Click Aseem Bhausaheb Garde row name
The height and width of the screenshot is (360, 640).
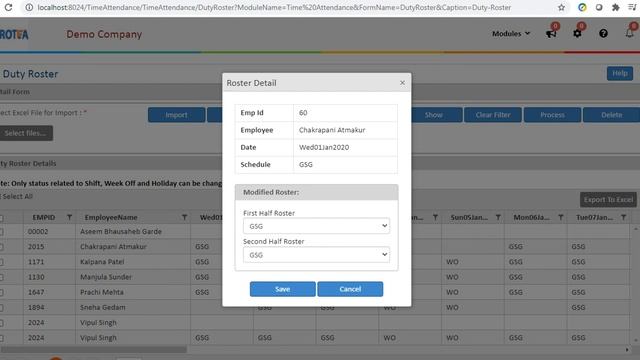tap(121, 231)
